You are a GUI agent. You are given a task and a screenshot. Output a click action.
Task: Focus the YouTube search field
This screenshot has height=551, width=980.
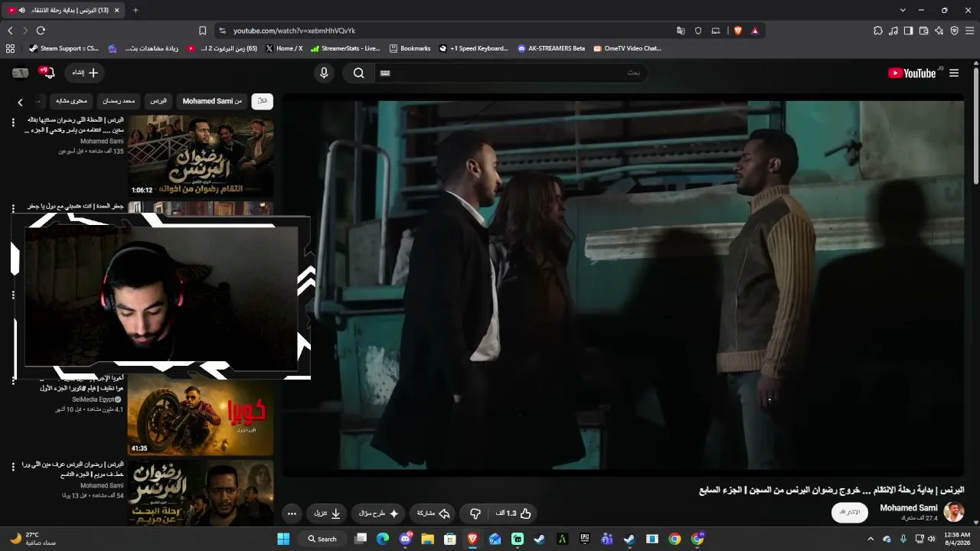coord(511,73)
